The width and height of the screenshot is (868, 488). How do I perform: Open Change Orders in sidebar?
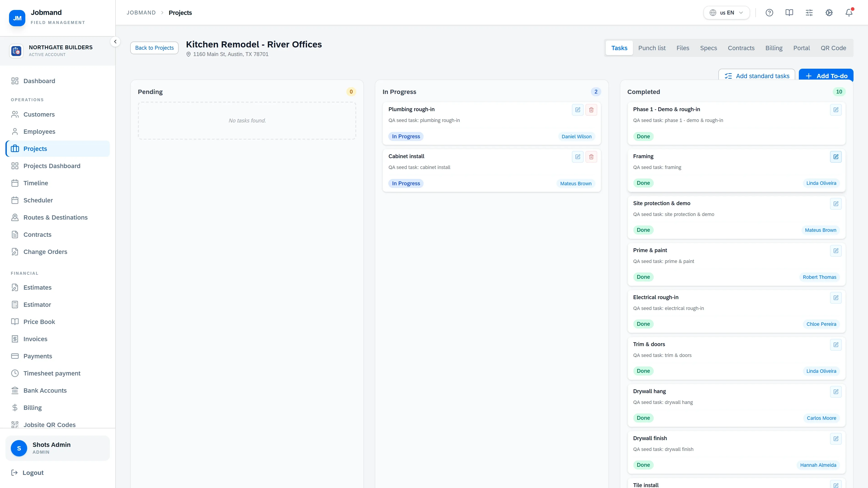tap(58, 252)
